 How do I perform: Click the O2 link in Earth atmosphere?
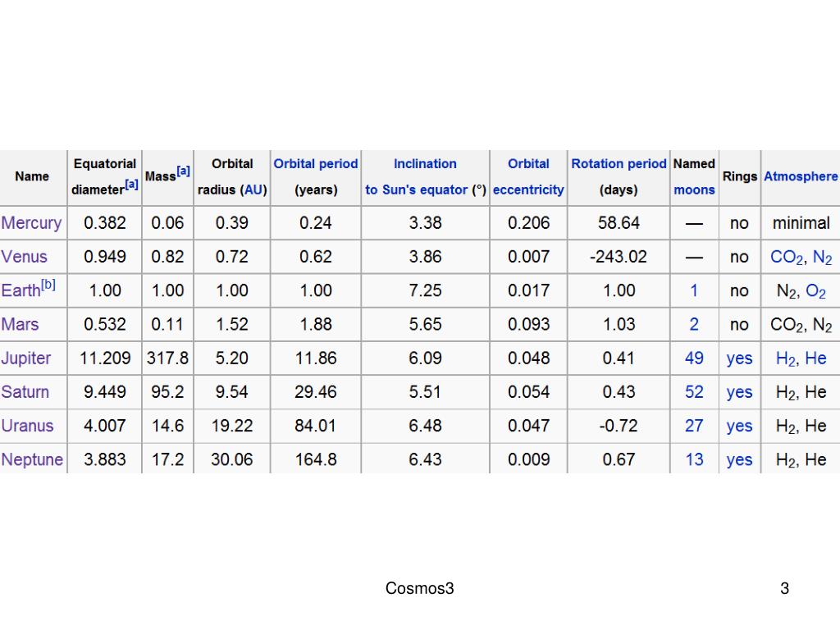point(816,291)
